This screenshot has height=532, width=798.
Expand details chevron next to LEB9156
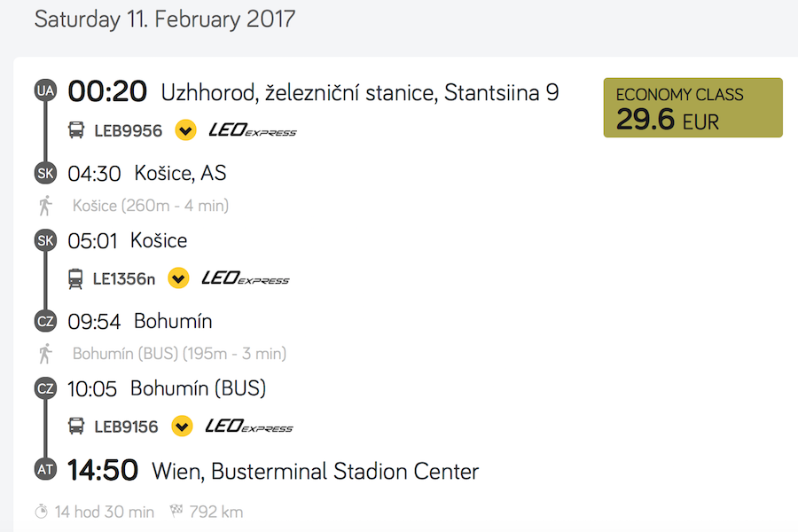[x=182, y=426]
